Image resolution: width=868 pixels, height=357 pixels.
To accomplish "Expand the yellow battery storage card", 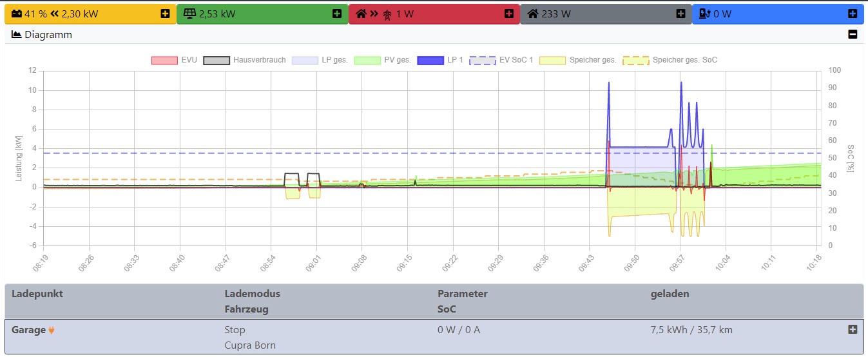I will click(166, 14).
